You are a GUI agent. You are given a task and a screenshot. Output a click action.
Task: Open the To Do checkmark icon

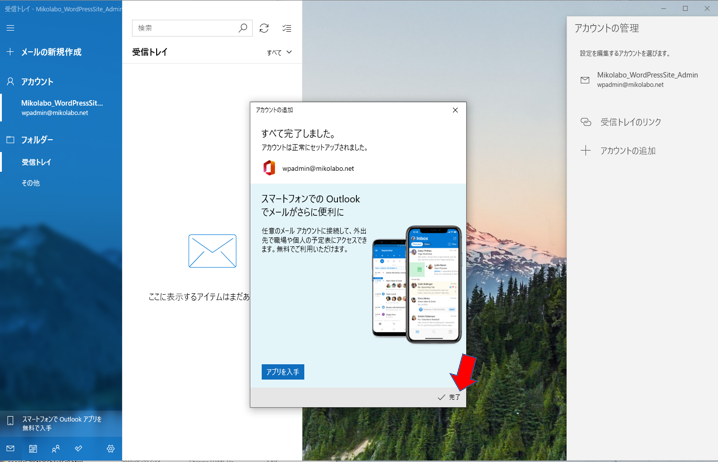(79, 448)
